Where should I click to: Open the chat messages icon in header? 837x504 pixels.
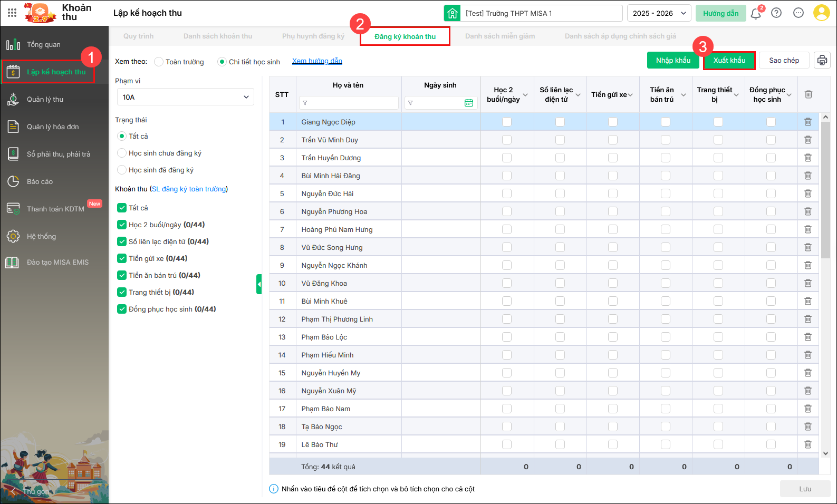click(798, 13)
